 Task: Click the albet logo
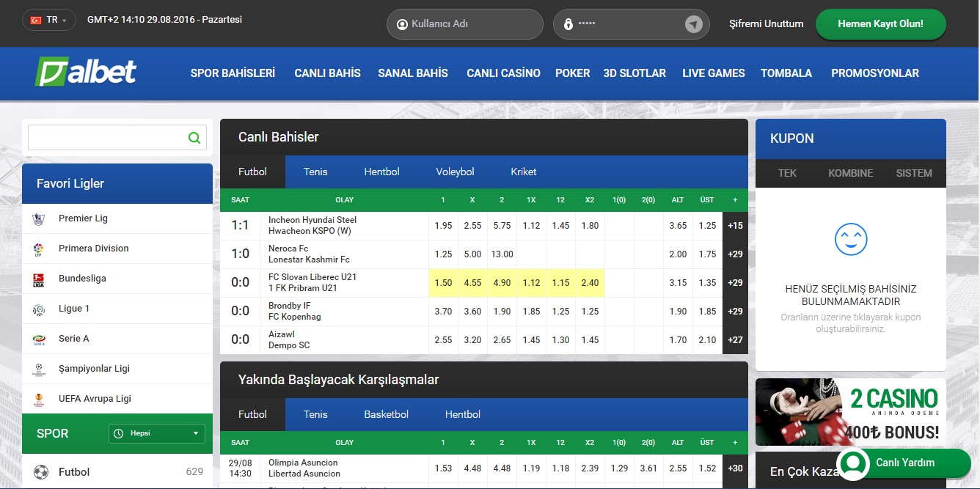[x=86, y=73]
